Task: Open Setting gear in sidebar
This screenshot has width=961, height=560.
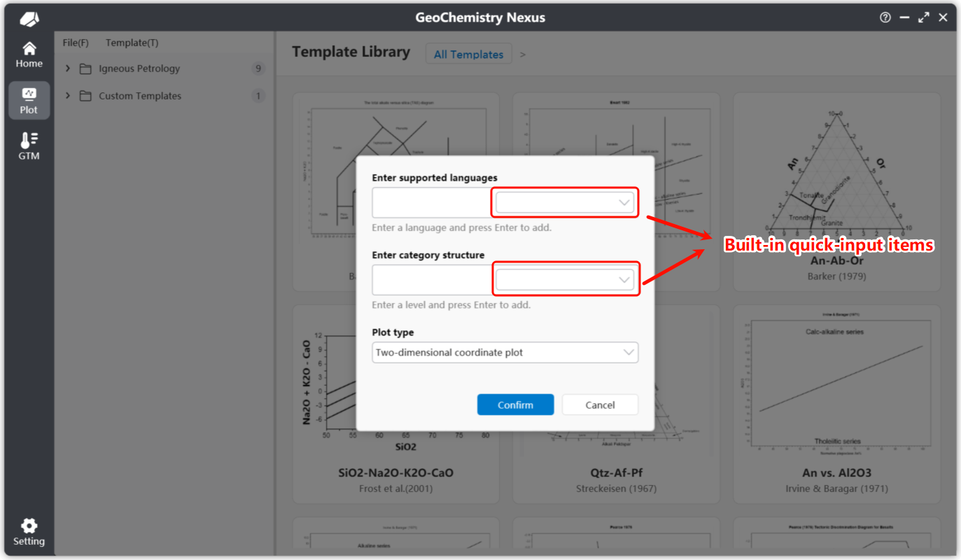Action: pyautogui.click(x=29, y=532)
